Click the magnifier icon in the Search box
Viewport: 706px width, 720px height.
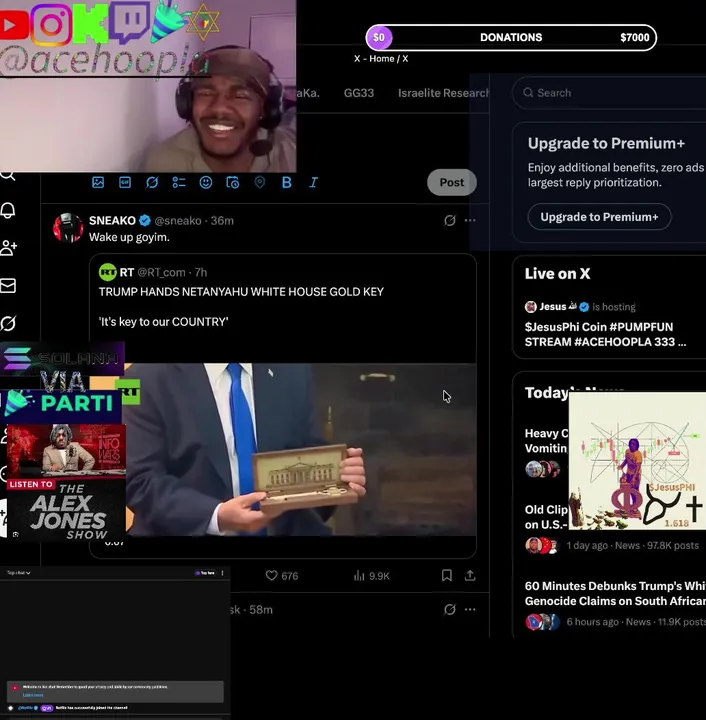coord(528,93)
